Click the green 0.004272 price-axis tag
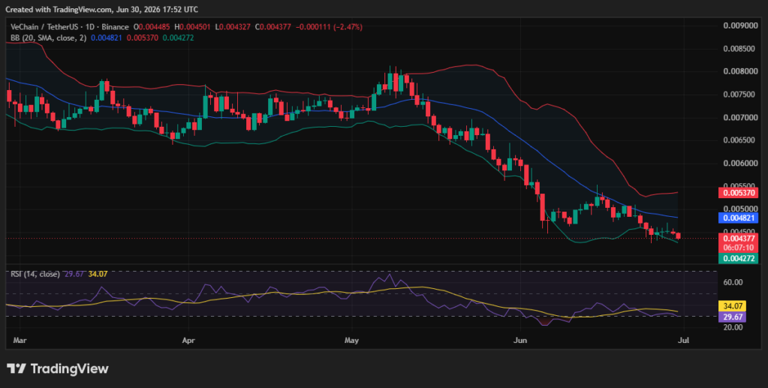This screenshot has height=388, width=768. [739, 258]
